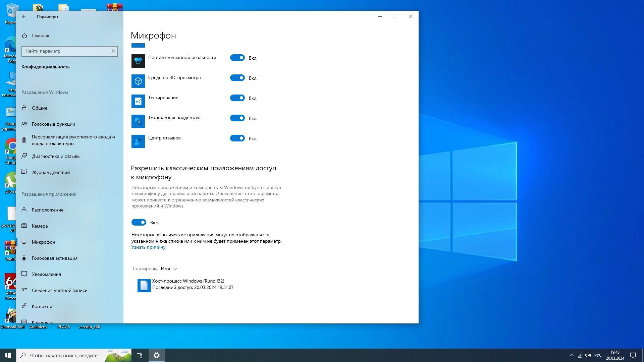
Task: Click the notification icon beside Уведомления
Action: pos(24,274)
